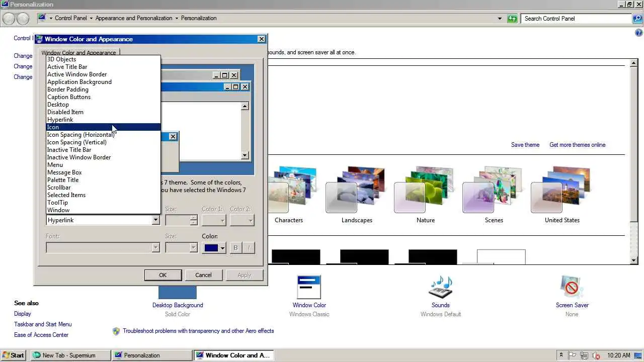Open the Window Color icon
Screen dimensions: 644x362
pos(309,288)
